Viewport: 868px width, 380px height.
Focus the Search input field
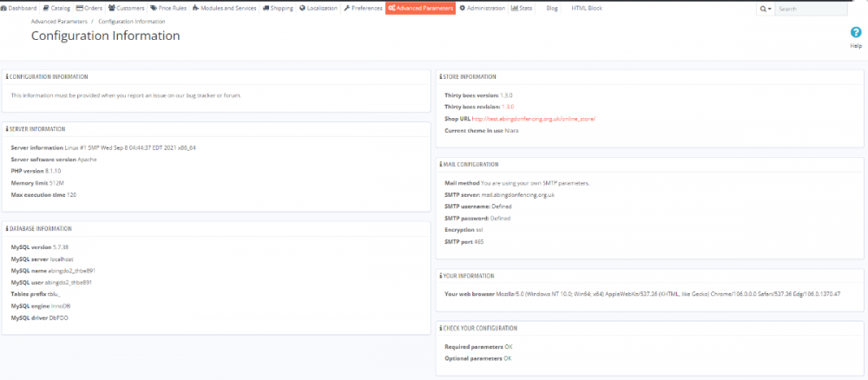811,9
